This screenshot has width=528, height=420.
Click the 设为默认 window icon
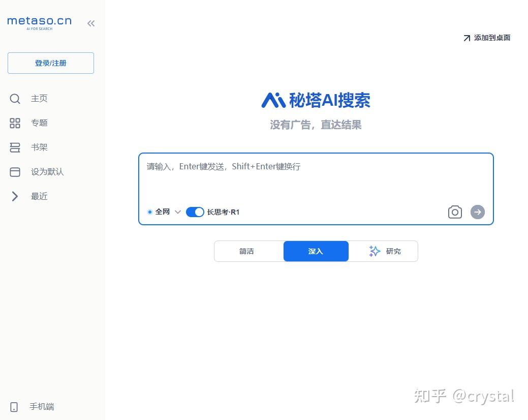tap(15, 172)
